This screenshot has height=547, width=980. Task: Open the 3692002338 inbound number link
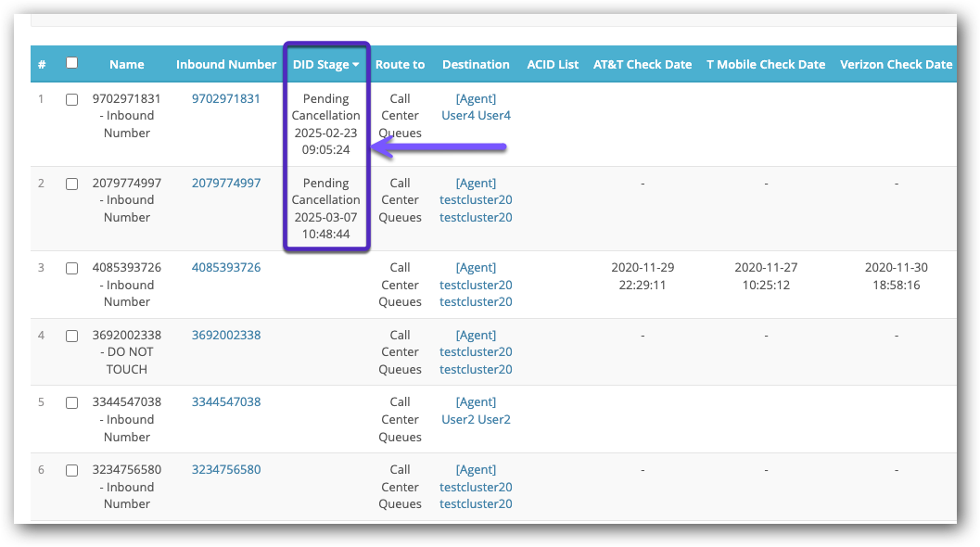click(x=226, y=335)
